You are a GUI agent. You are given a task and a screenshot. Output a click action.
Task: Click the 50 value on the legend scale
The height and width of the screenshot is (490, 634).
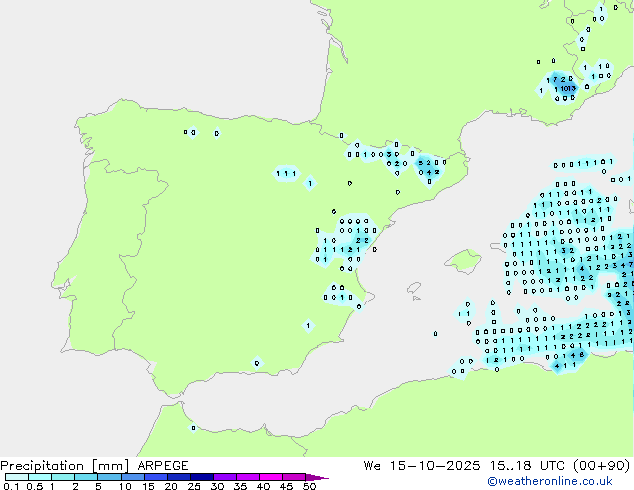click(x=309, y=487)
